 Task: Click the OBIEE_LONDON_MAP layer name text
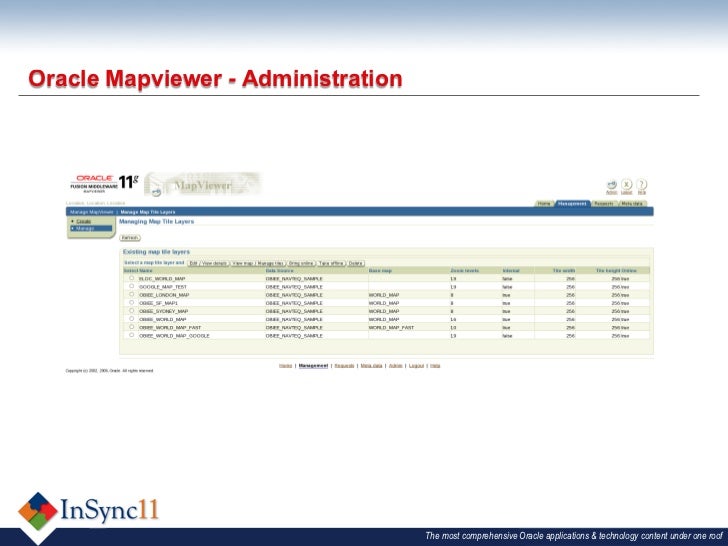[x=164, y=295]
